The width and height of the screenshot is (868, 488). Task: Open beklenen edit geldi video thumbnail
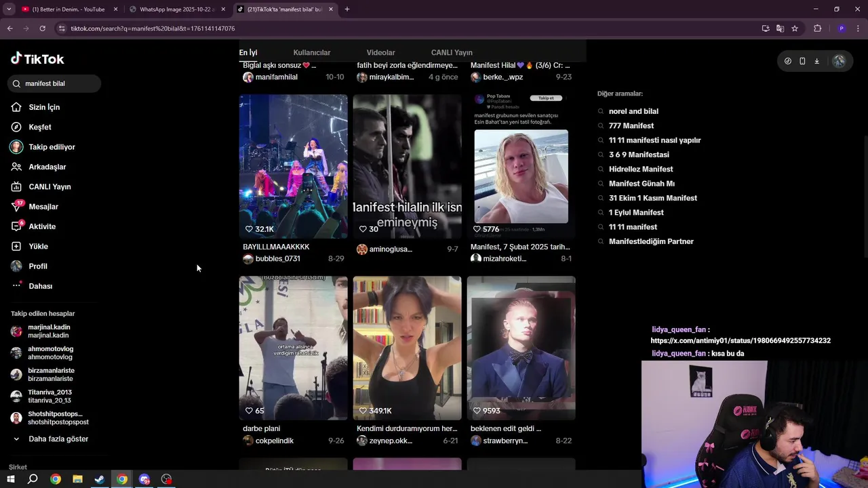[521, 348]
